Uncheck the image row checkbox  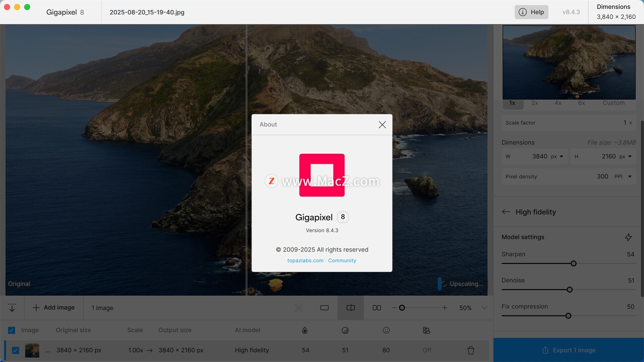click(15, 350)
